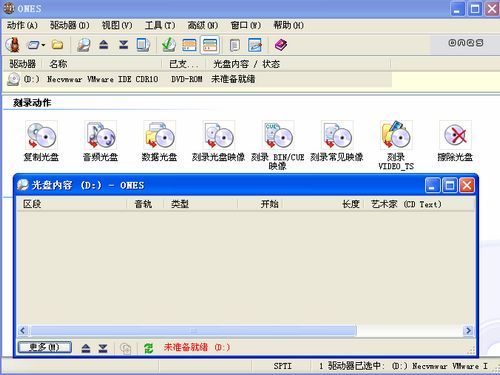Click the eject tray toolbar icon
500x375 pixels.
104,45
